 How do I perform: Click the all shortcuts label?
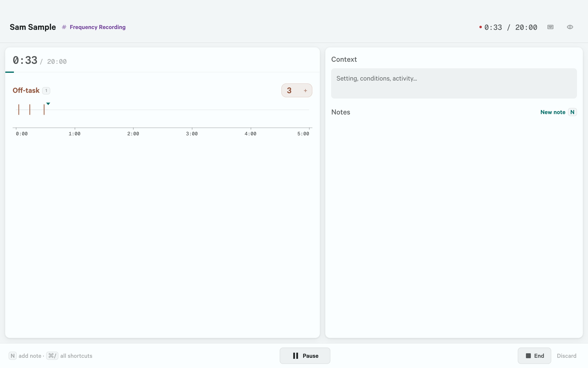pyautogui.click(x=76, y=356)
